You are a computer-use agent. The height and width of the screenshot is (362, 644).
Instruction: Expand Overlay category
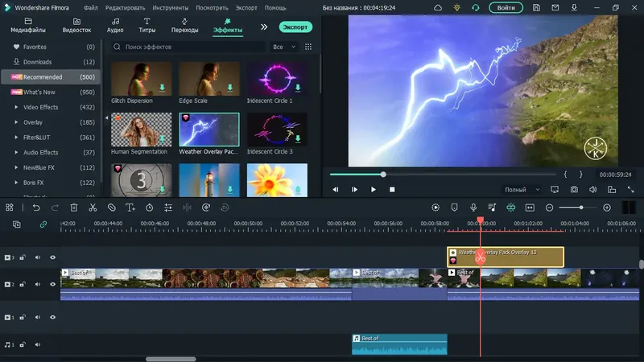point(16,122)
